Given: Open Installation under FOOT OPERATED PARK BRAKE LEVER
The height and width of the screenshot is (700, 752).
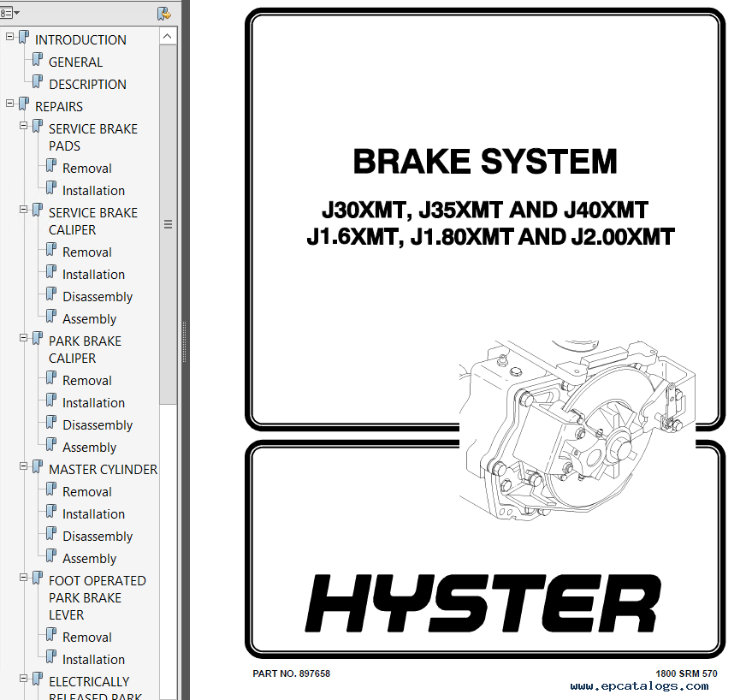Looking at the screenshot, I should tap(93, 660).
